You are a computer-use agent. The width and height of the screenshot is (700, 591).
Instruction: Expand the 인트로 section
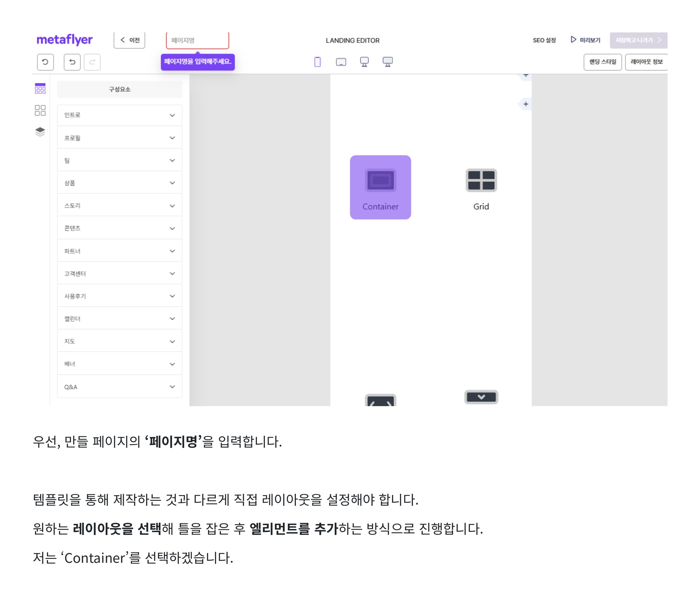(x=119, y=115)
